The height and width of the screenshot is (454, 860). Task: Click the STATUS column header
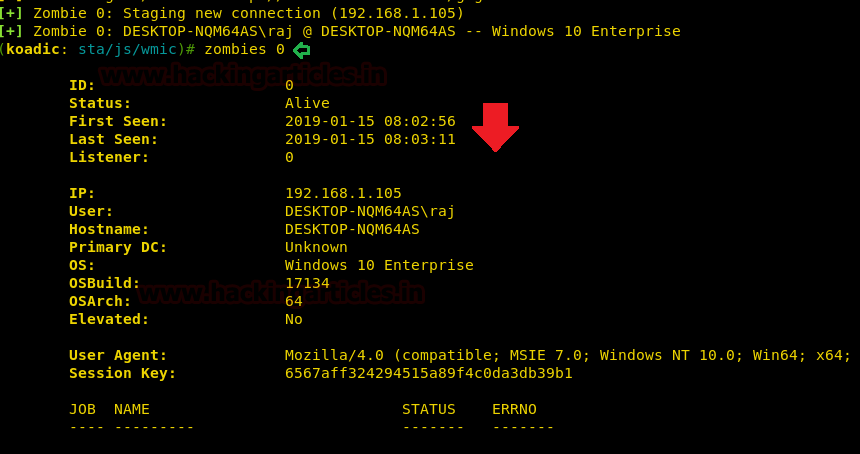pos(428,409)
